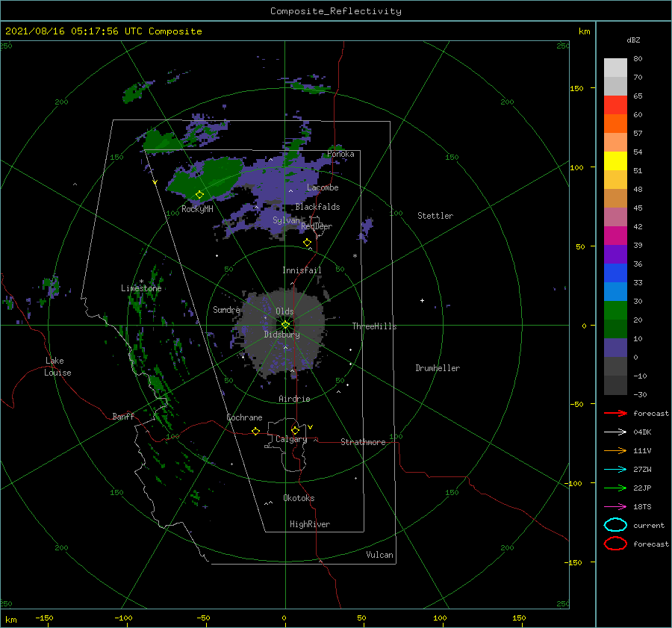This screenshot has height=628, width=672.
Task: Click the red forecast arrow in the legend
Action: coord(615,413)
